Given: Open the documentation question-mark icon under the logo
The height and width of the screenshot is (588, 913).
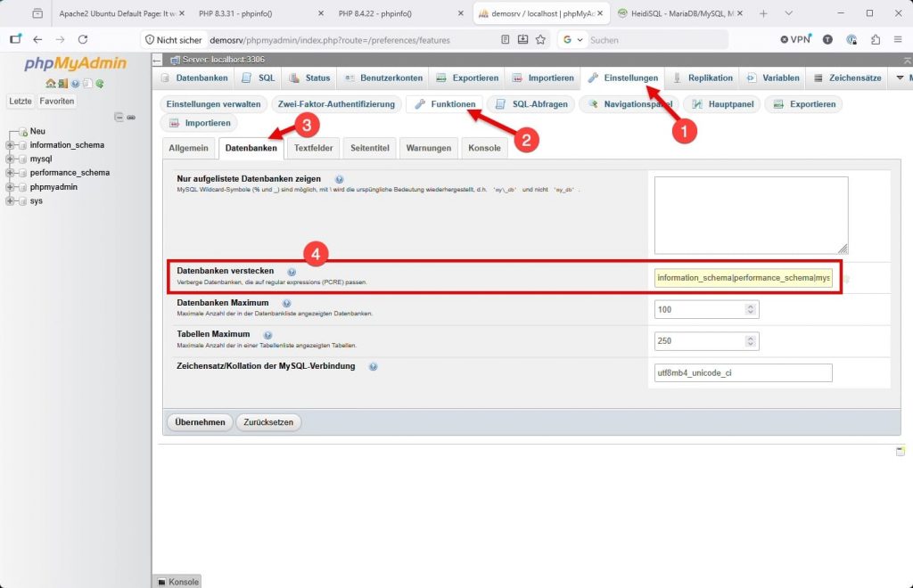Looking at the screenshot, I should 75,84.
